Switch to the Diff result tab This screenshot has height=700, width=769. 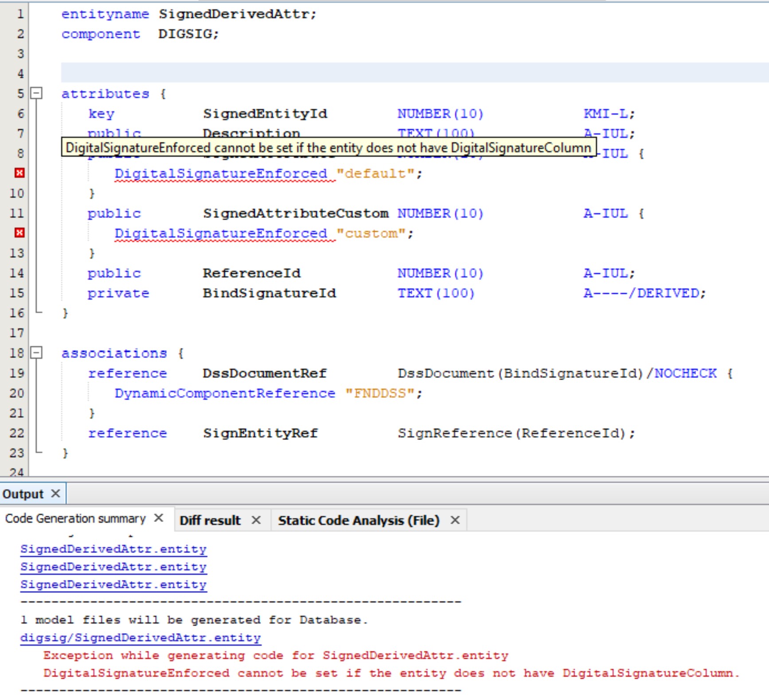(210, 520)
